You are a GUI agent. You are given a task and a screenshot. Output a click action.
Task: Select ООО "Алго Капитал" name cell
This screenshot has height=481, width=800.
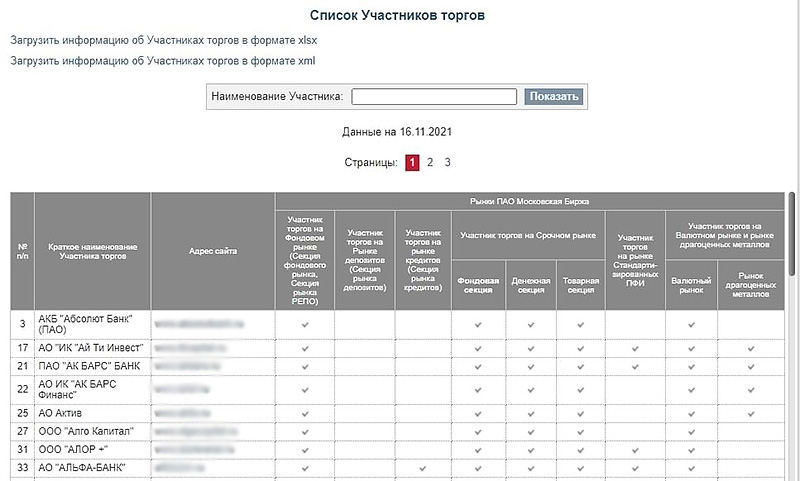pyautogui.click(x=93, y=432)
